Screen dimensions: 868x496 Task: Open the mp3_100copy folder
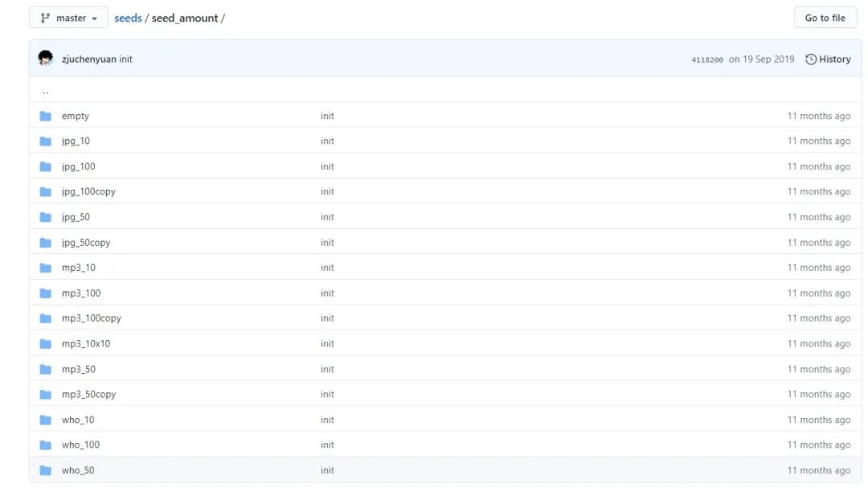tap(91, 318)
